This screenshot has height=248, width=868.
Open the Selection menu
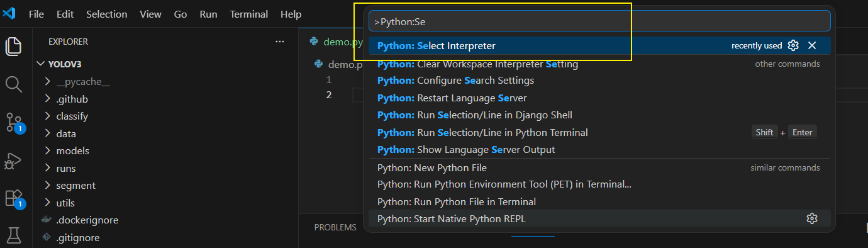tap(106, 14)
